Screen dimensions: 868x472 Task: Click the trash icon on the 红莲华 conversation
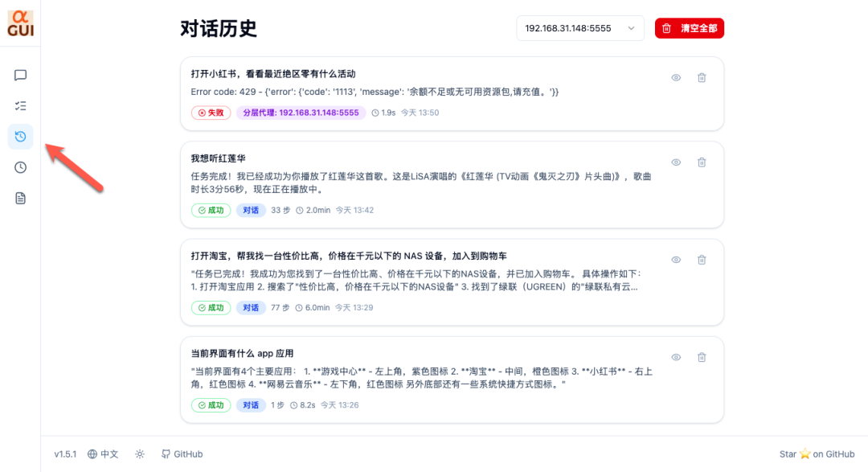[x=702, y=162]
